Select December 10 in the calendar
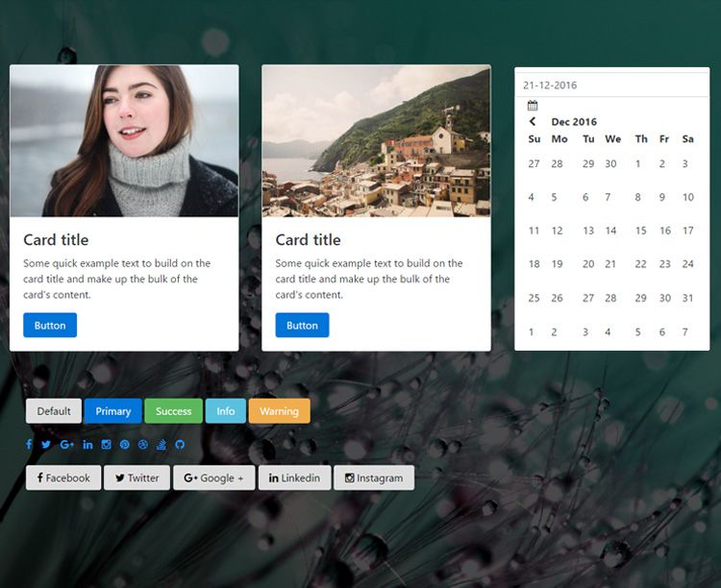The image size is (721, 588). [688, 197]
